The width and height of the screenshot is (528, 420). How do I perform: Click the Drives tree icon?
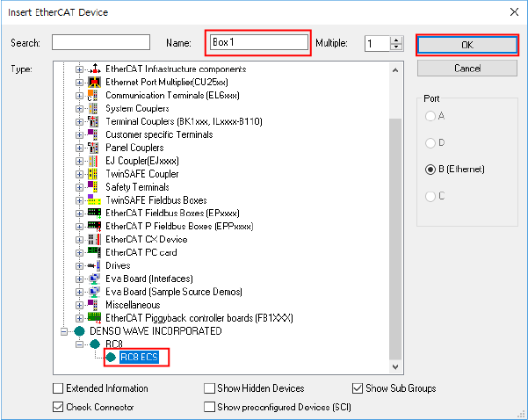(x=95, y=265)
